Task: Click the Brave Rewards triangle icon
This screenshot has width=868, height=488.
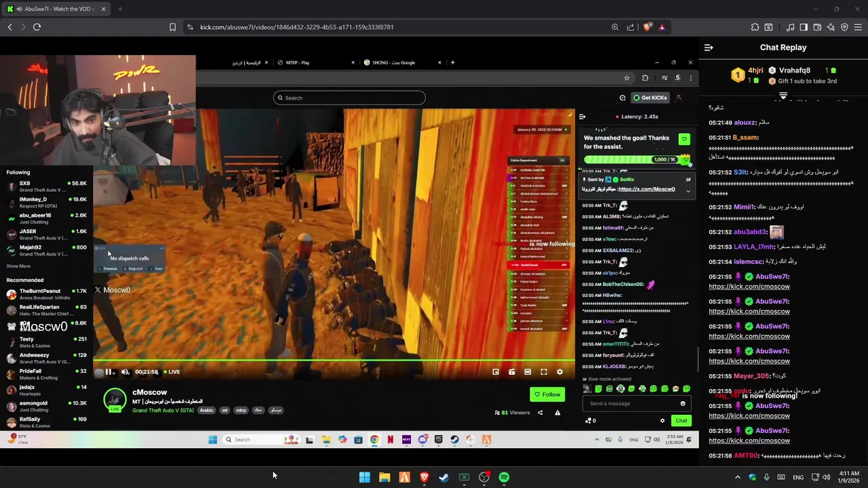Action: (x=662, y=27)
